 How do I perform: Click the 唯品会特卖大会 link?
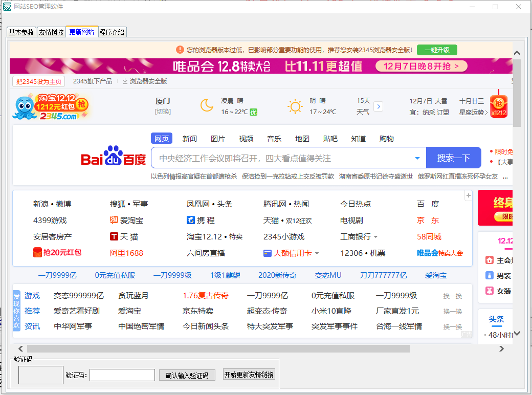[x=440, y=253]
